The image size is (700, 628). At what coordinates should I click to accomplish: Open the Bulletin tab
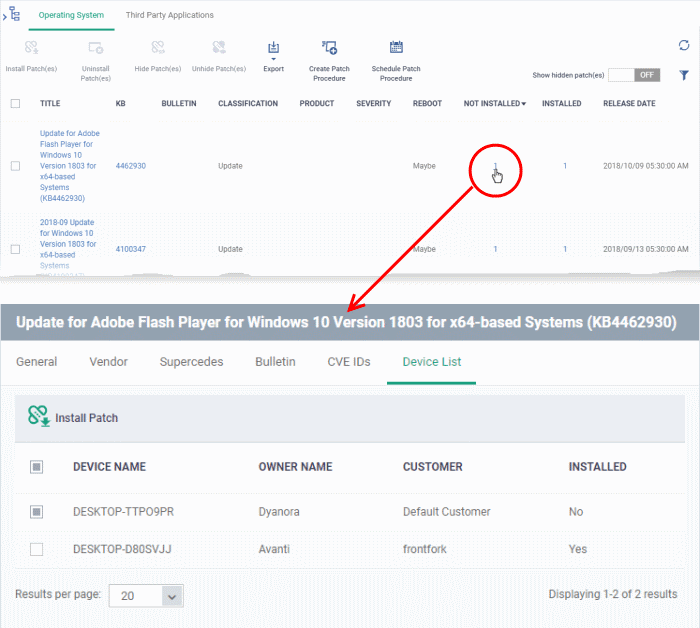click(x=275, y=362)
